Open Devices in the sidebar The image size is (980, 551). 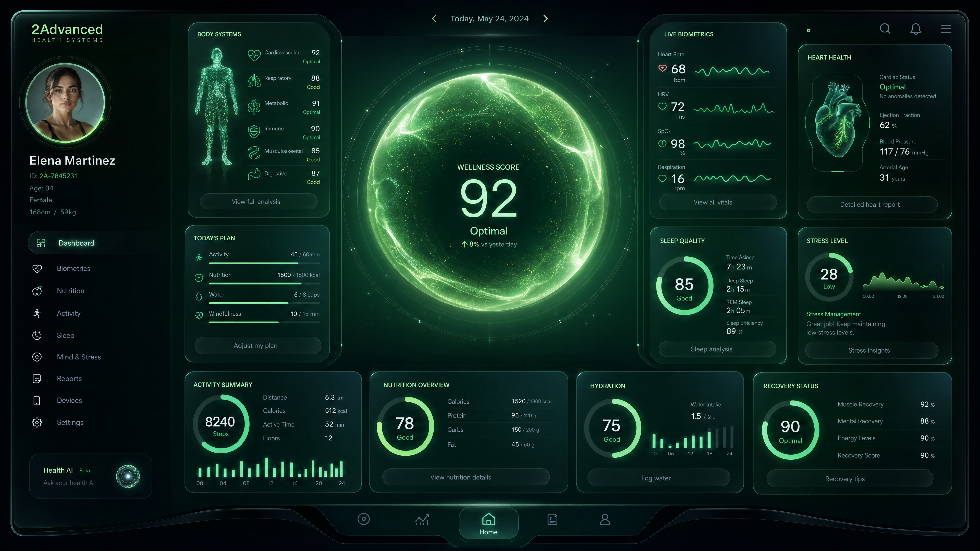tap(57, 400)
